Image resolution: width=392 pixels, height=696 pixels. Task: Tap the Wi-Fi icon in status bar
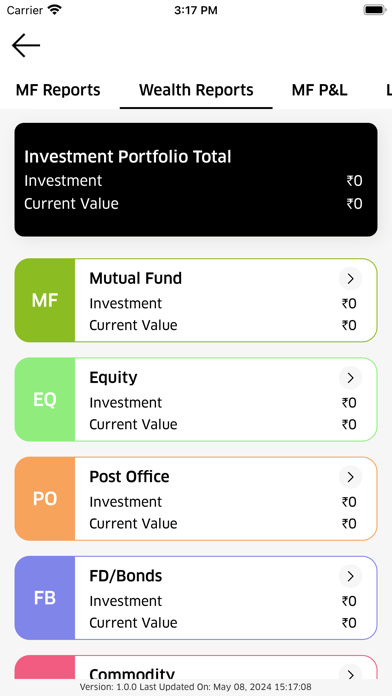55,10
